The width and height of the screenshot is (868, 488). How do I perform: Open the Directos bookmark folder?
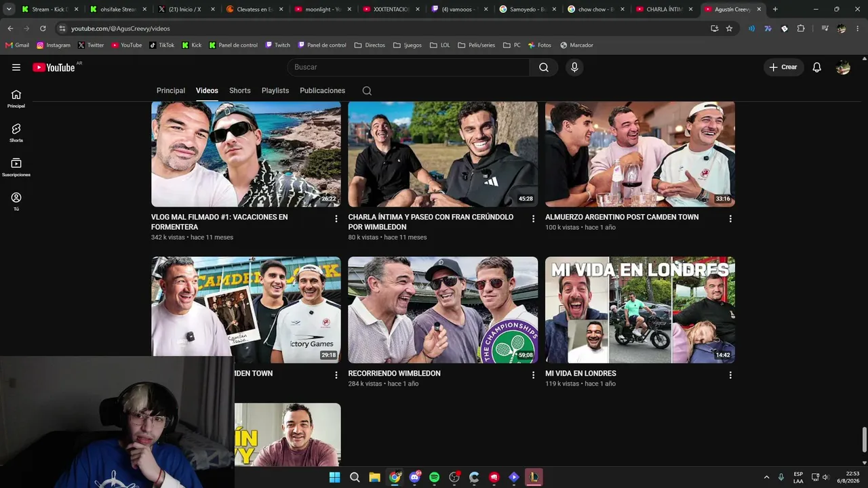(x=370, y=45)
